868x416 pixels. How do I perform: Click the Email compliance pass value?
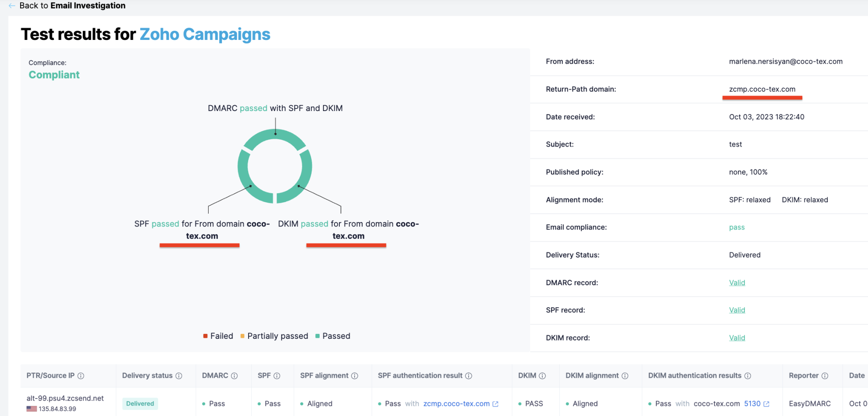click(736, 227)
